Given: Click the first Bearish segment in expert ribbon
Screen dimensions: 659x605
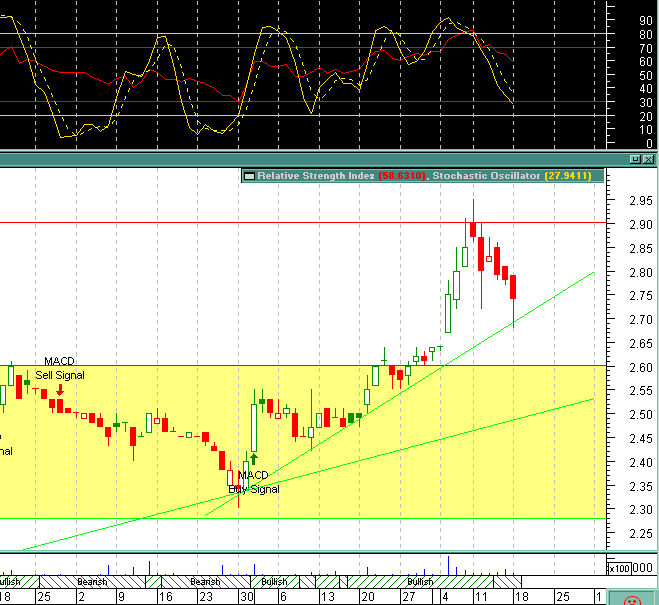Looking at the screenshot, I should (x=91, y=581).
